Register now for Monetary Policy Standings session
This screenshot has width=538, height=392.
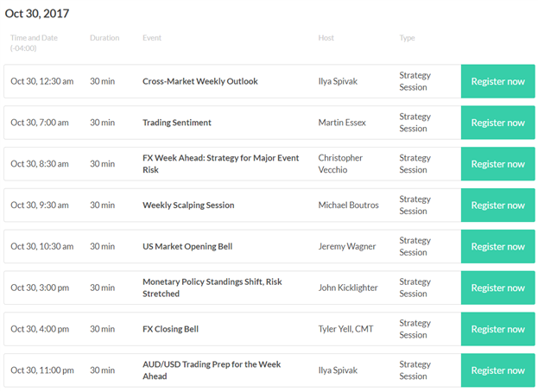click(x=497, y=288)
